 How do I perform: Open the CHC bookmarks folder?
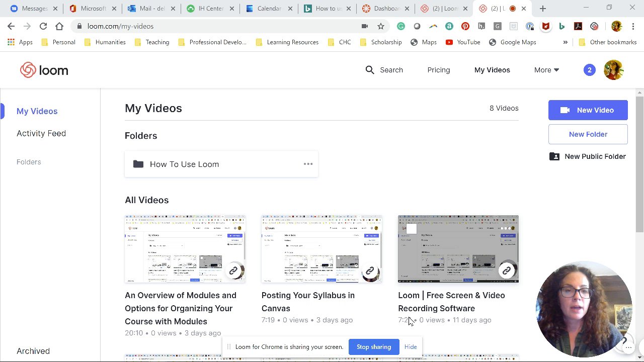[339, 42]
